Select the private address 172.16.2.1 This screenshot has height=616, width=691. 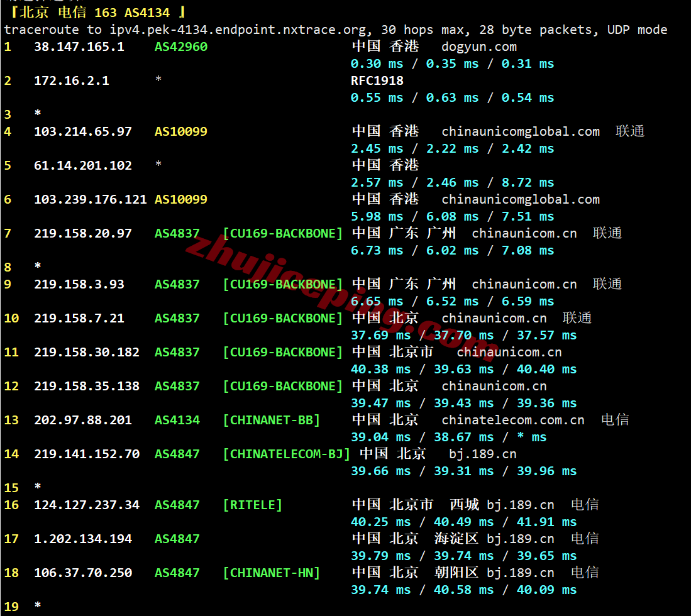coord(72,80)
